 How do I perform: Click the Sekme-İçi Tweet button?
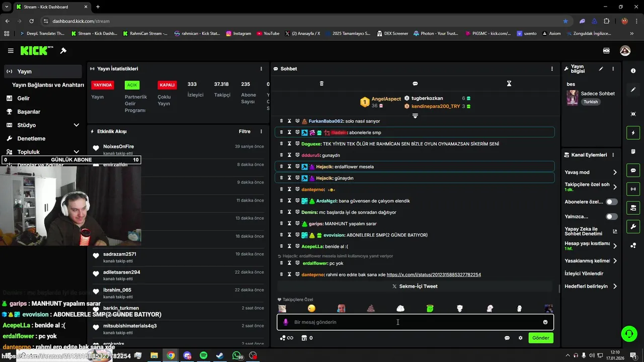pos(415,287)
